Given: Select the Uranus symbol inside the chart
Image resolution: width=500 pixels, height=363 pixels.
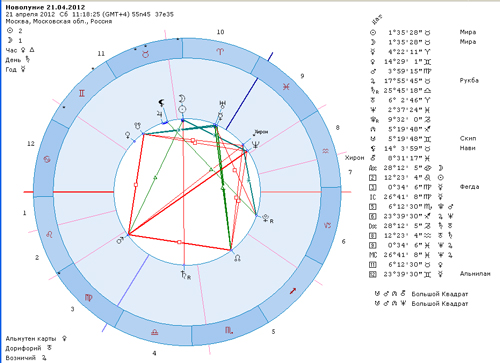Looking at the screenshot, I should 222,104.
